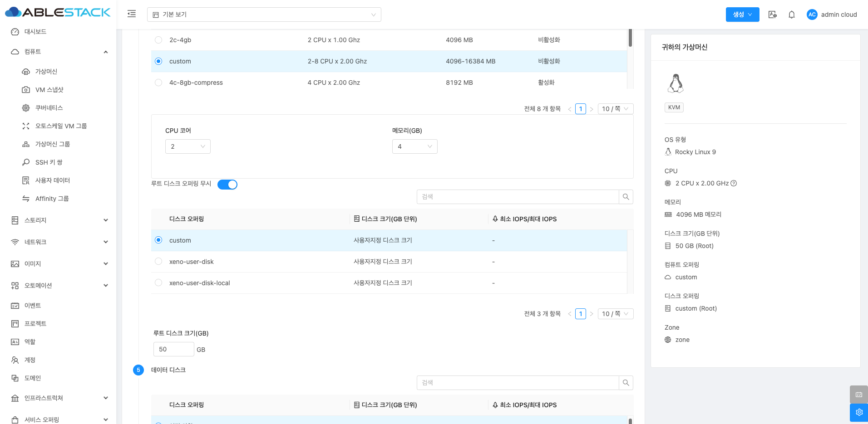Click the CPU help question mark icon

pos(734,183)
